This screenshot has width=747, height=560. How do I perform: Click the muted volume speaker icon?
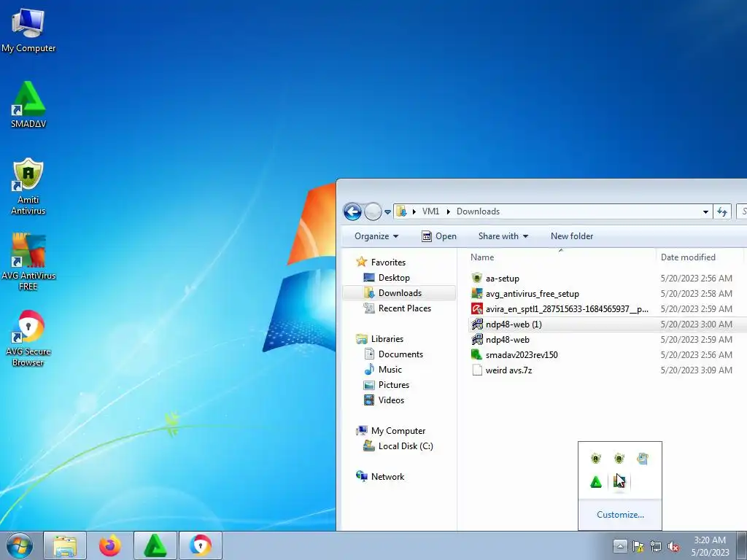[673, 546]
